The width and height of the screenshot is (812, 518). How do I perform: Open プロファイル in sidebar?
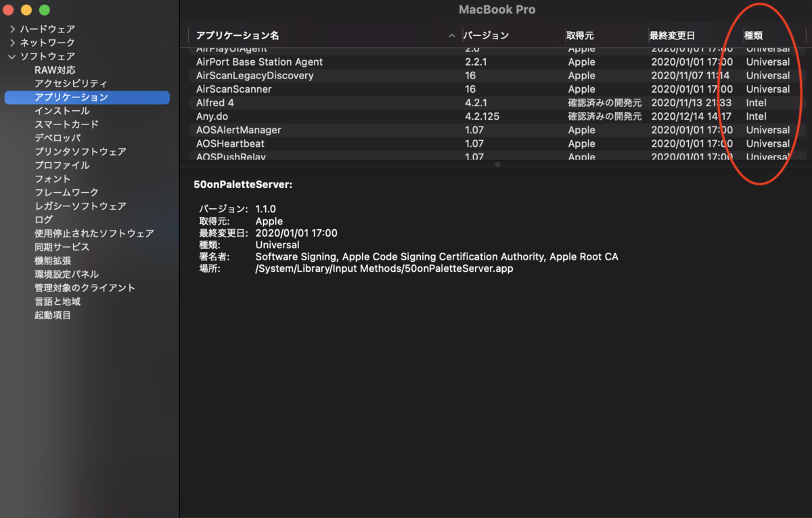click(x=62, y=165)
